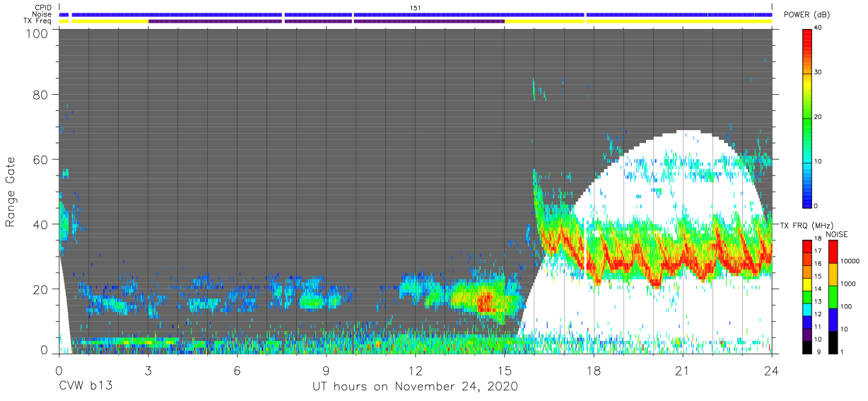Click the y-axis tick label '80'
This screenshot has height=401, width=868.
pyautogui.click(x=40, y=95)
